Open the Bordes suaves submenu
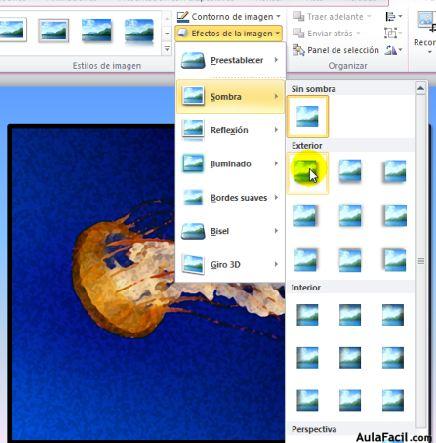Viewport: 436px width, 443px height. click(230, 198)
